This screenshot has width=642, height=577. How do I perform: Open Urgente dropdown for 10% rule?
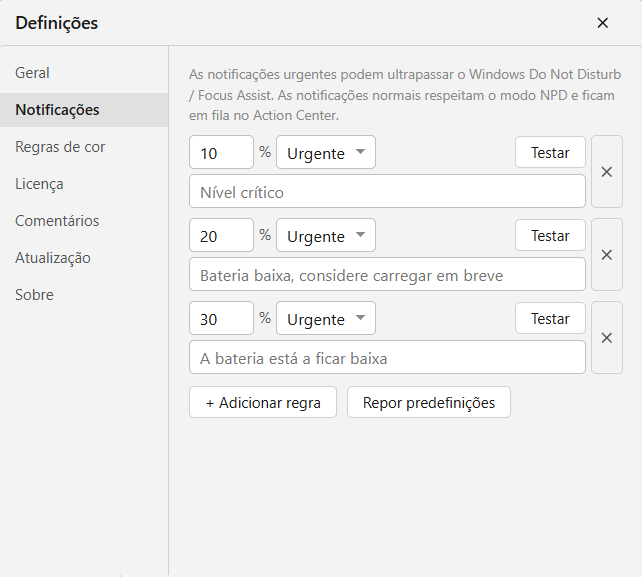click(x=326, y=152)
